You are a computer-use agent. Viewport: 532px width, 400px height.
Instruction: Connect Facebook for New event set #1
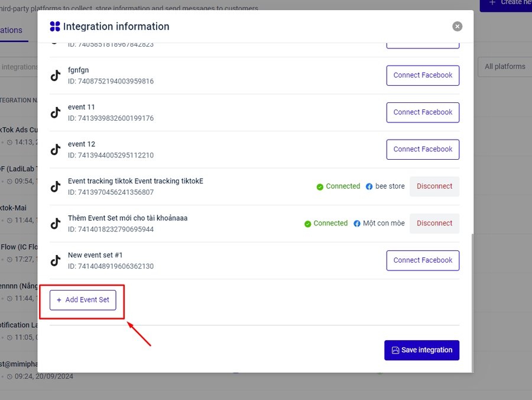click(423, 260)
